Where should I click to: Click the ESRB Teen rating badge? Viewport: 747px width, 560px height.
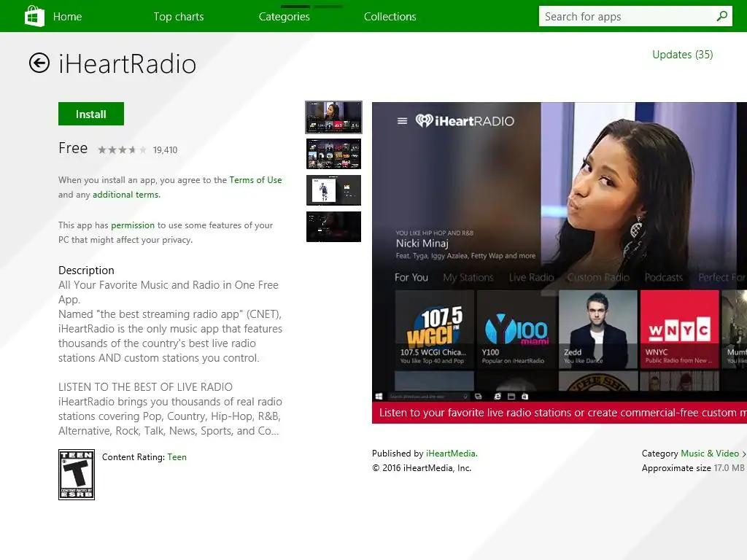click(76, 474)
